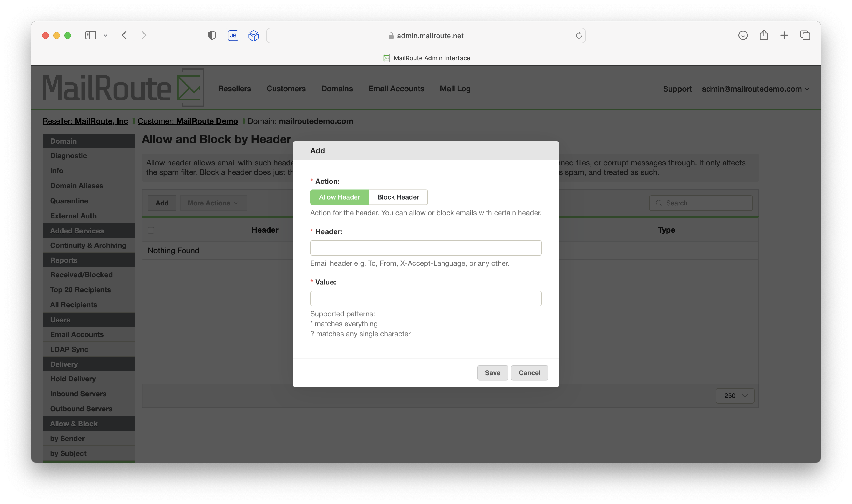Image resolution: width=852 pixels, height=504 pixels.
Task: Open the Email Accounts top menu
Action: [x=396, y=89]
